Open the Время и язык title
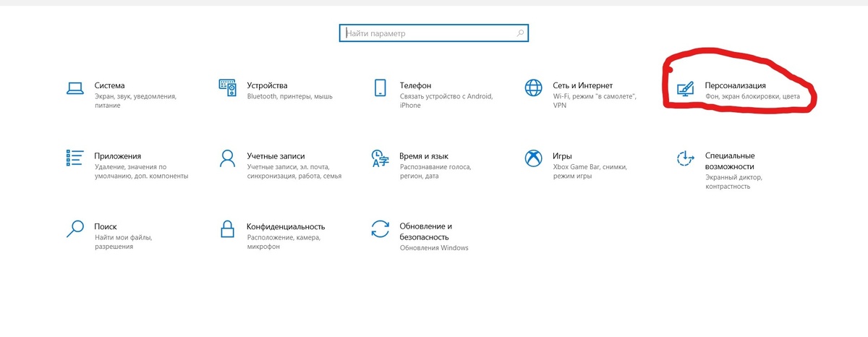 pos(424,155)
